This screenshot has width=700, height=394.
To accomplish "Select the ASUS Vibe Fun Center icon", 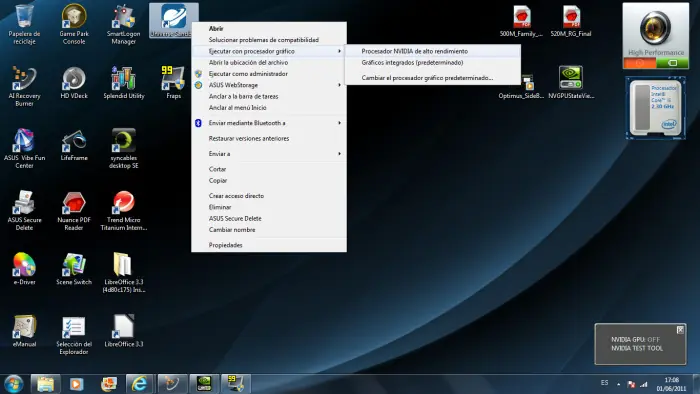I will [24, 149].
